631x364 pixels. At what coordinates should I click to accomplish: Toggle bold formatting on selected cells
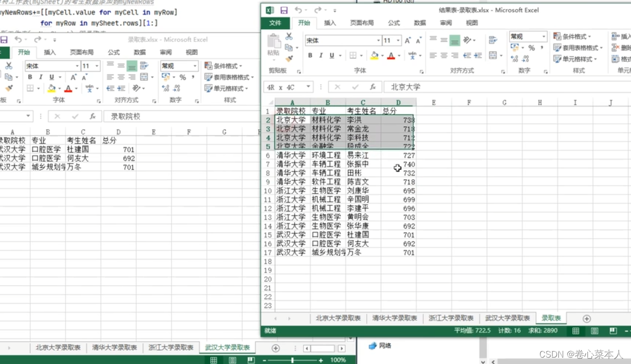point(310,55)
